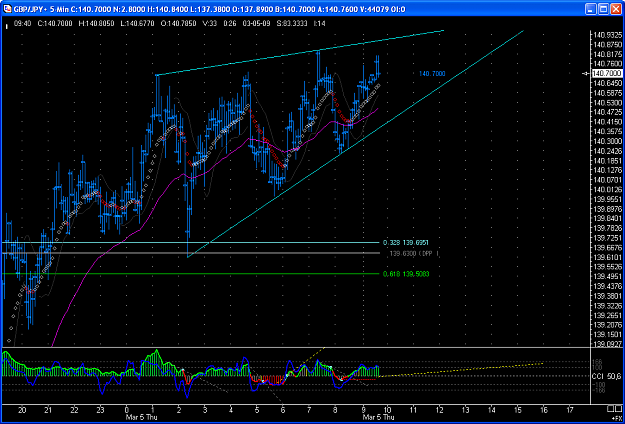Close the GBP/JPY chart window

(x=615, y=8)
